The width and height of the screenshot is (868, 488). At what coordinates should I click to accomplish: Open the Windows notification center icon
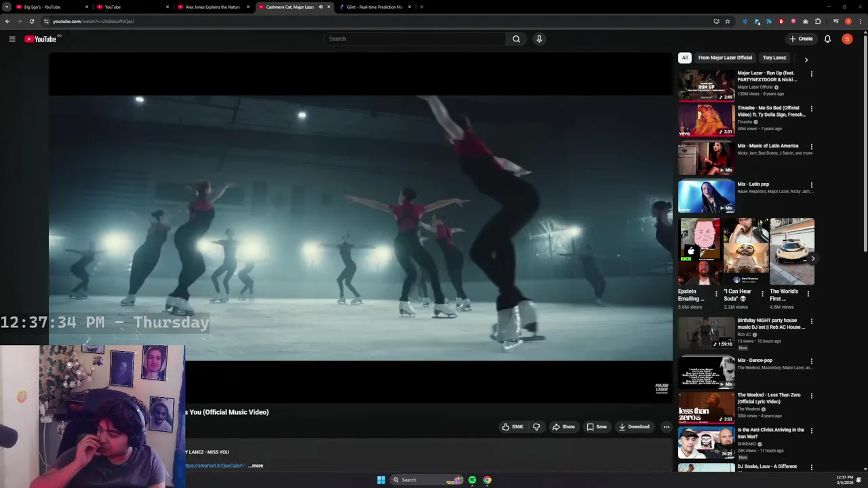(x=859, y=480)
